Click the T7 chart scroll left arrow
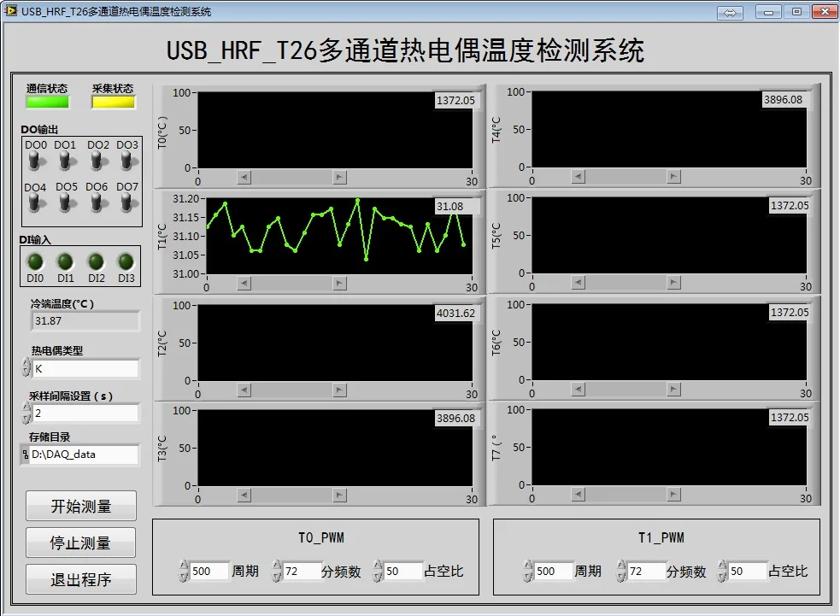 [578, 495]
